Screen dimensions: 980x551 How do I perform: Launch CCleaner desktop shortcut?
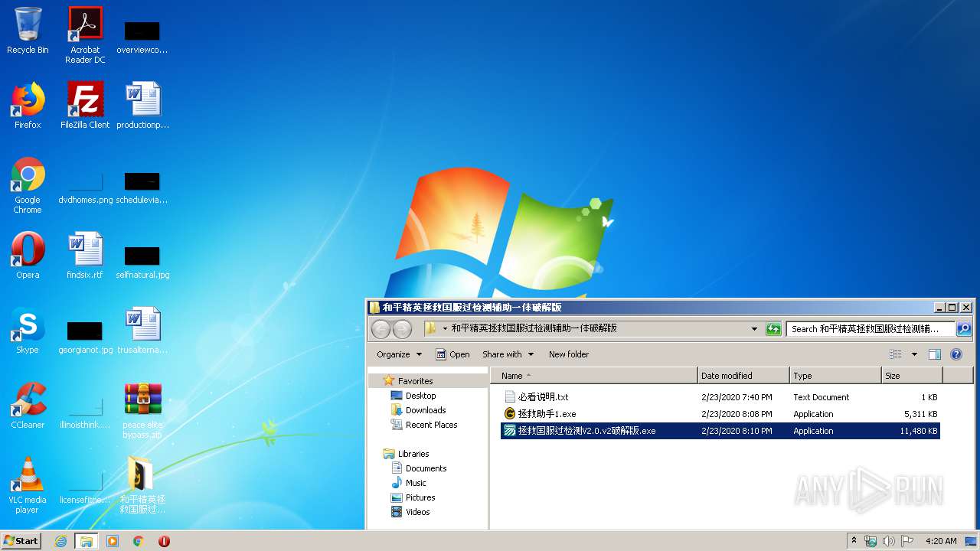click(28, 406)
